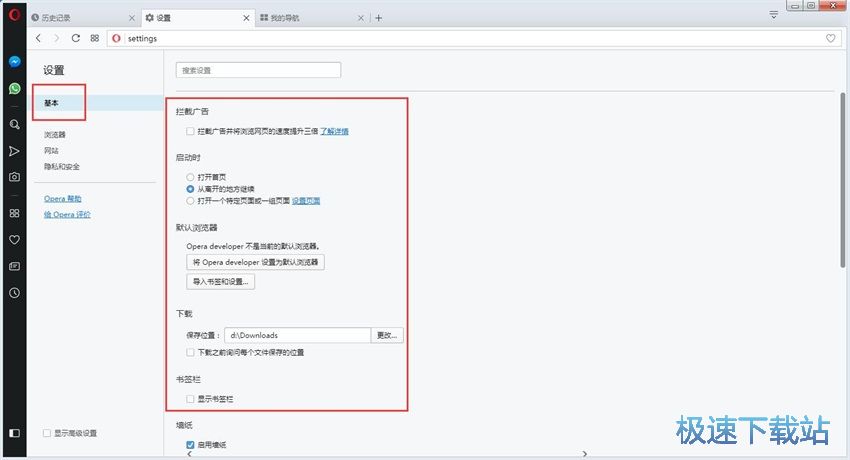Open the 了解详情 link
The height and width of the screenshot is (460, 850).
[334, 131]
